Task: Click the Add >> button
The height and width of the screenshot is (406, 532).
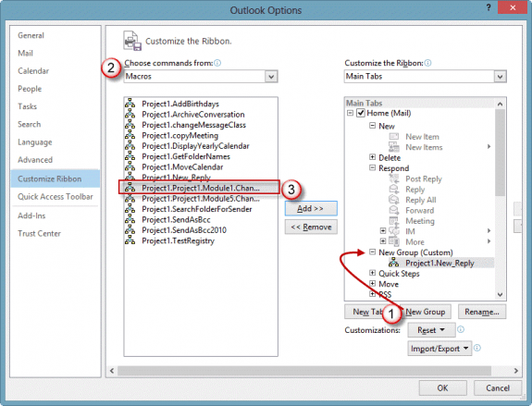Action: point(311,208)
